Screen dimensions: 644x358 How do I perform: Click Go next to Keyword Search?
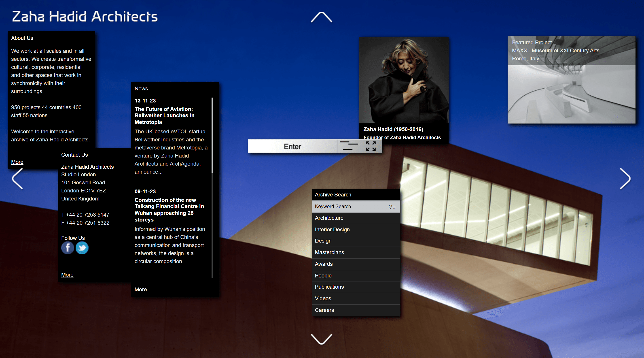(x=392, y=207)
